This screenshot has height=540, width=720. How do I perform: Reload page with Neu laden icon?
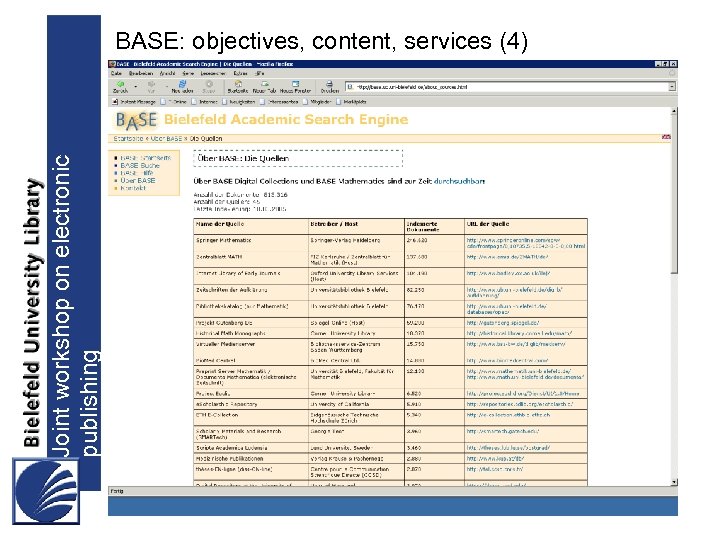182,84
